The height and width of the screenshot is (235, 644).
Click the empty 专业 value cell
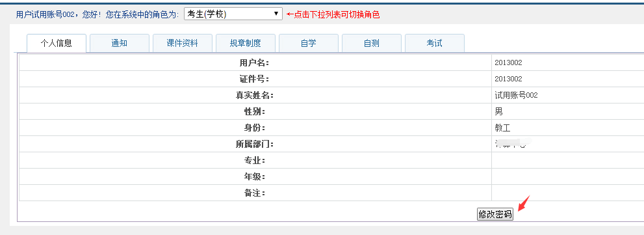[x=567, y=161]
